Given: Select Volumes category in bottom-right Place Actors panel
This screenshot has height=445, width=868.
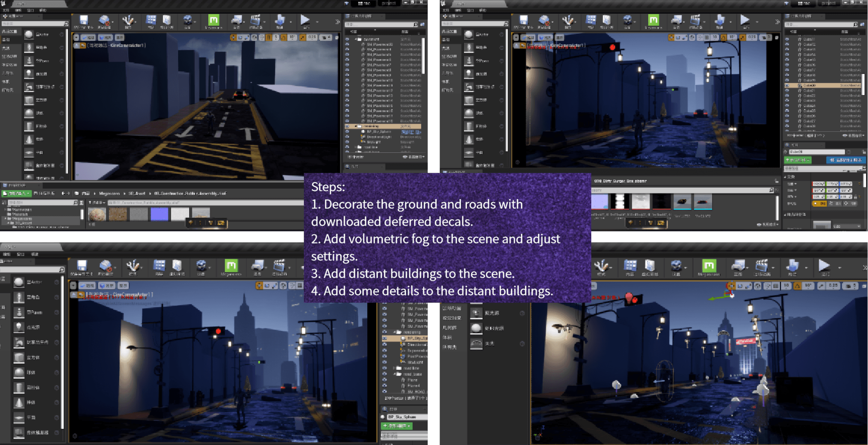Looking at the screenshot, I should [x=447, y=337].
